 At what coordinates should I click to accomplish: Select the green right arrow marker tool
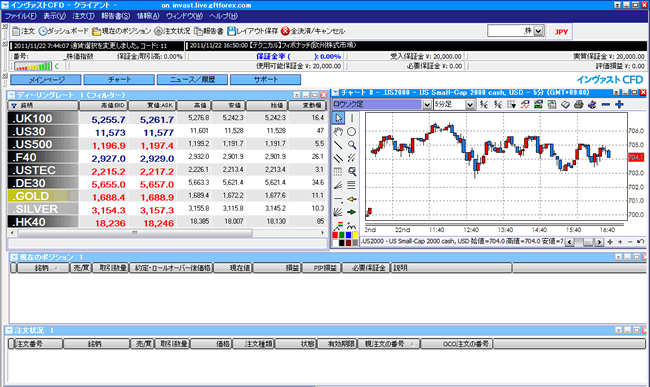[352, 212]
